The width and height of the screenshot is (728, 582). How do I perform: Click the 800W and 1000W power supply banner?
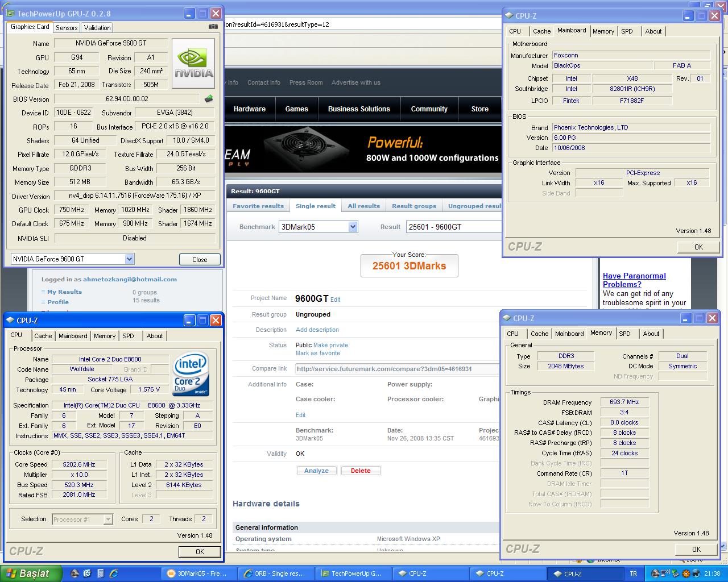[363, 149]
